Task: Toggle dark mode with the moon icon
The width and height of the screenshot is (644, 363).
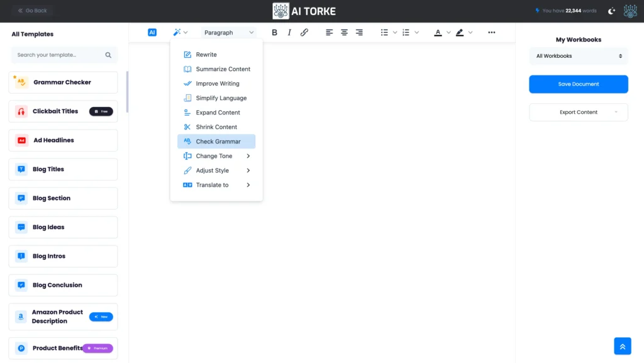Action: (611, 11)
